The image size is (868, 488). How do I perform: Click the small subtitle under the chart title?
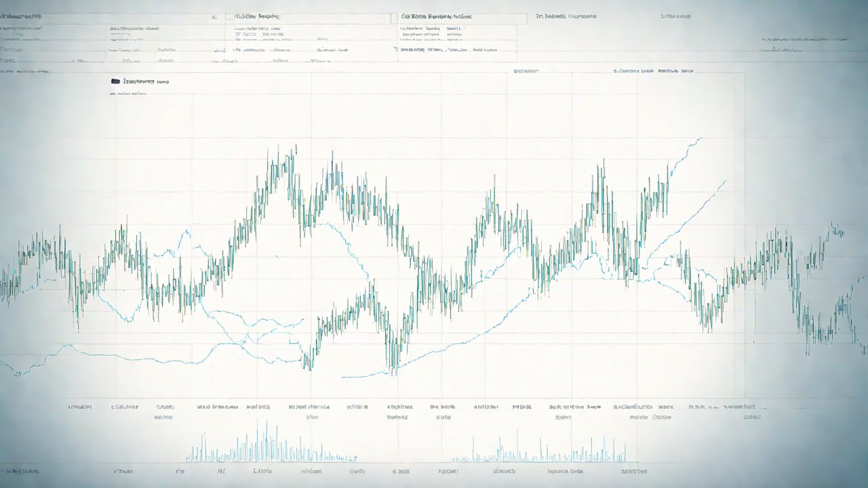tap(130, 94)
